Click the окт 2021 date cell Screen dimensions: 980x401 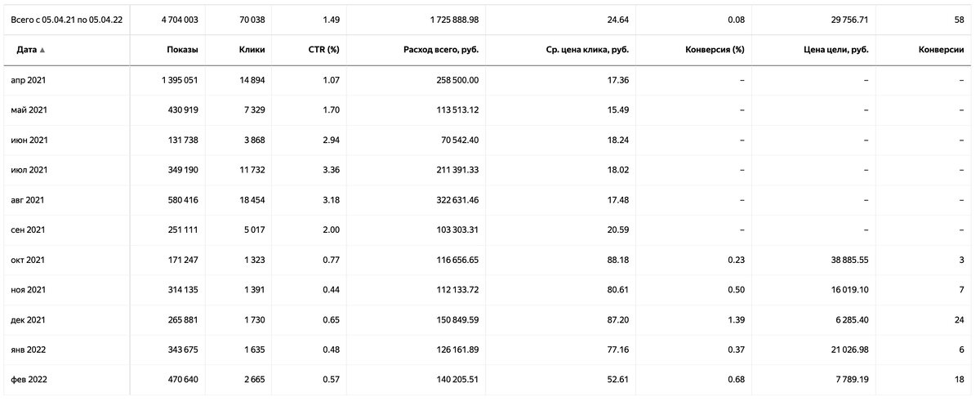tap(30, 260)
